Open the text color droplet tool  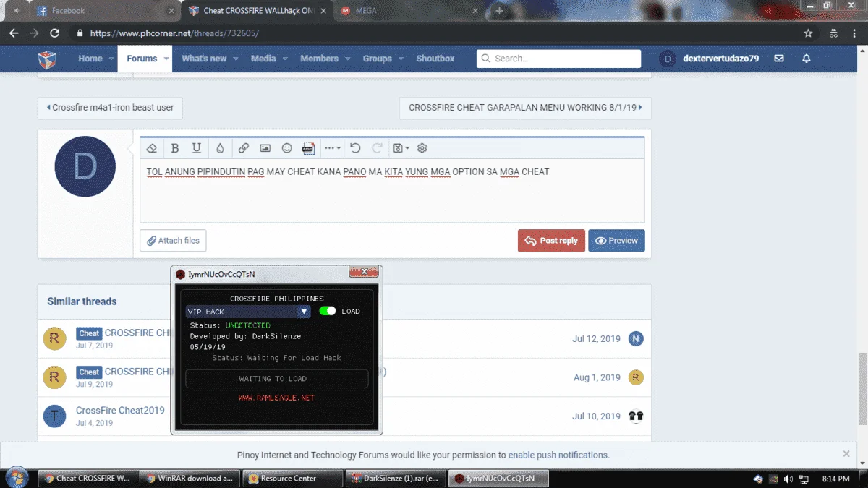(220, 148)
